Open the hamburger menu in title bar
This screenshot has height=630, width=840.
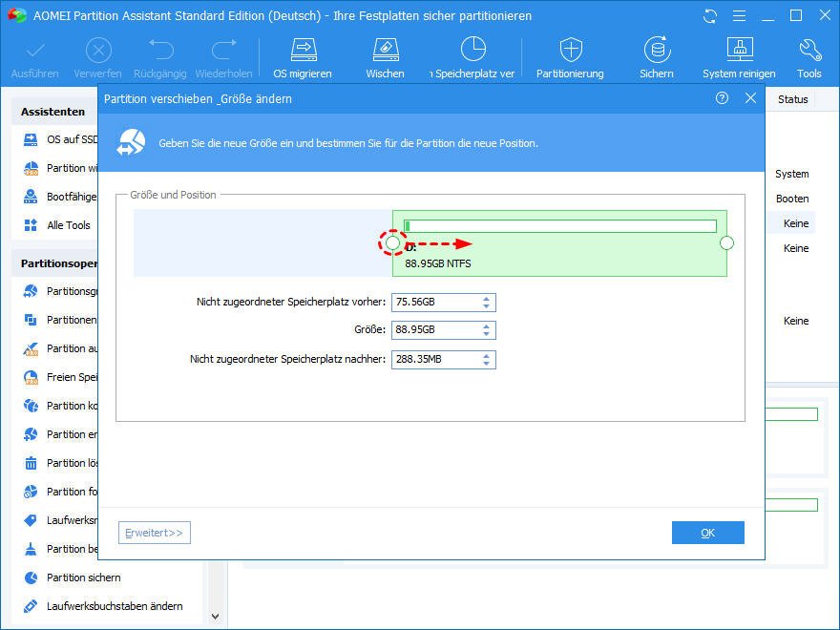click(739, 16)
